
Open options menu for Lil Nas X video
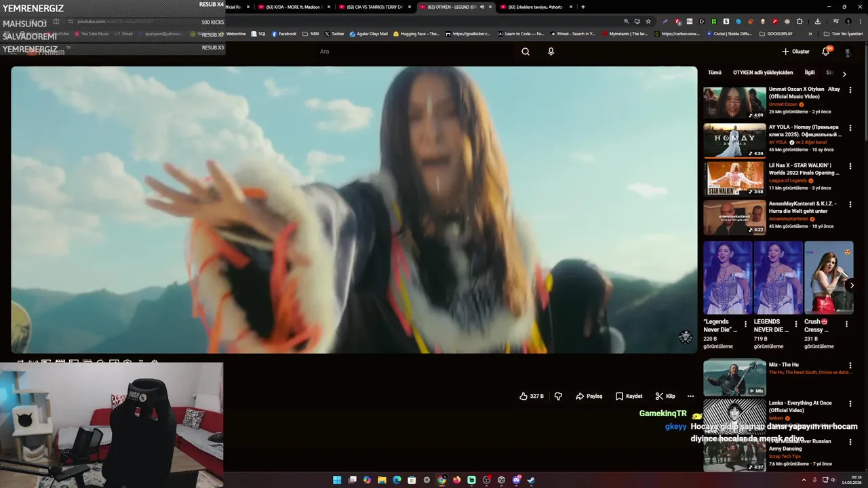[x=850, y=165]
